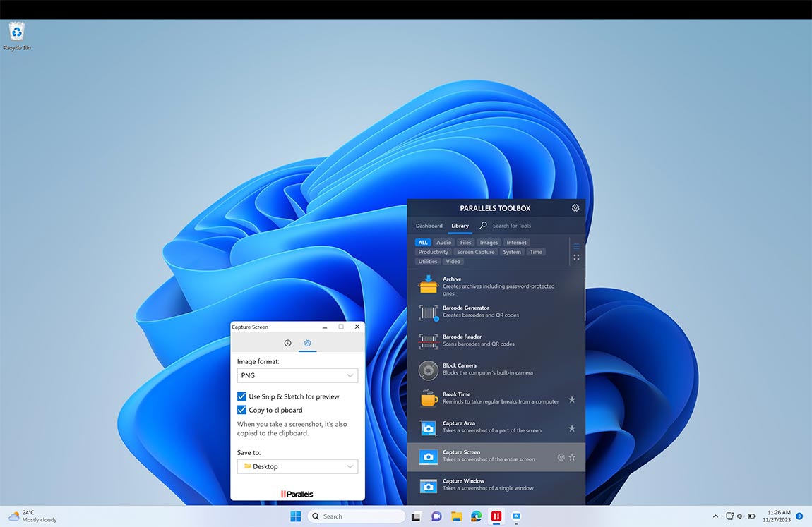The image size is (812, 527).
Task: Open the Save to location dropdown
Action: pos(297,466)
